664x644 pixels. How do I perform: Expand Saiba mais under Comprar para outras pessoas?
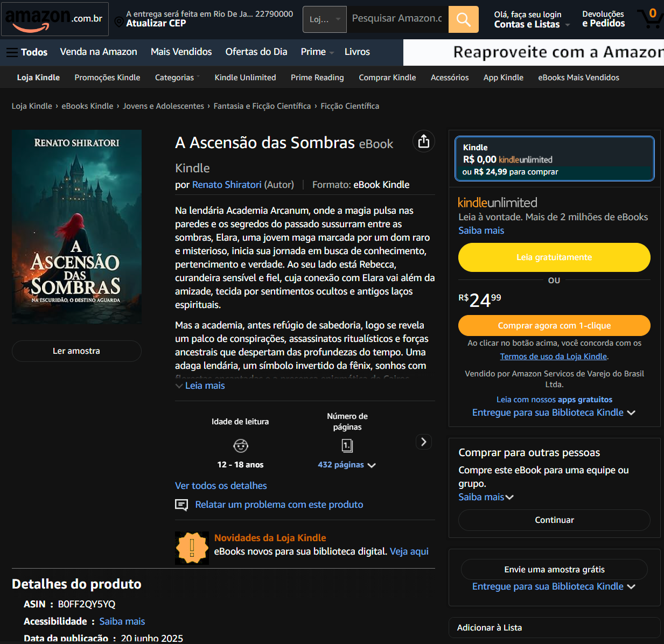(x=486, y=497)
